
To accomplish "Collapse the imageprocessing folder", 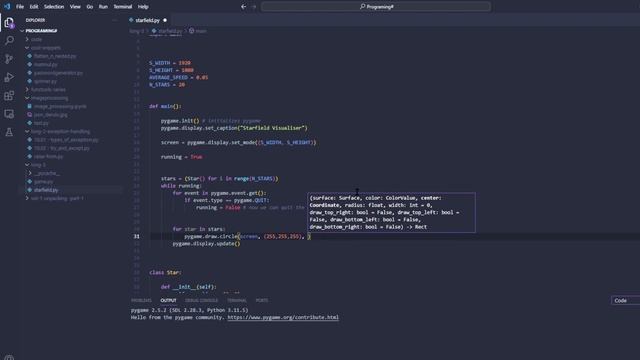I will click(50, 98).
